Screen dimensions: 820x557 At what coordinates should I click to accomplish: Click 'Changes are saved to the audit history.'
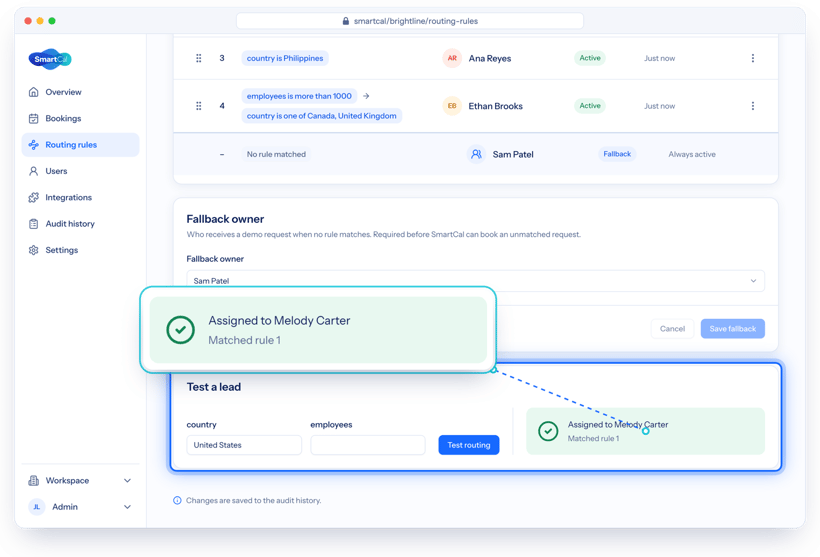pyautogui.click(x=254, y=501)
